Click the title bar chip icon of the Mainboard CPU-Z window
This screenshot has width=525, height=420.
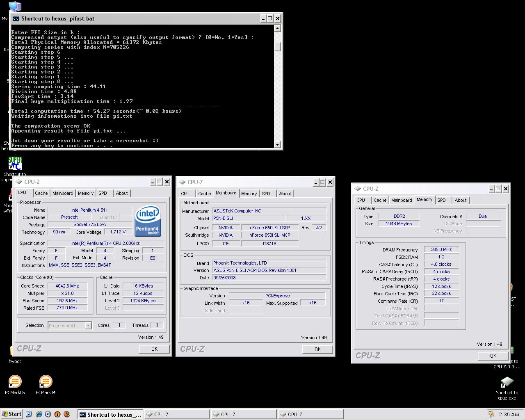coord(183,182)
